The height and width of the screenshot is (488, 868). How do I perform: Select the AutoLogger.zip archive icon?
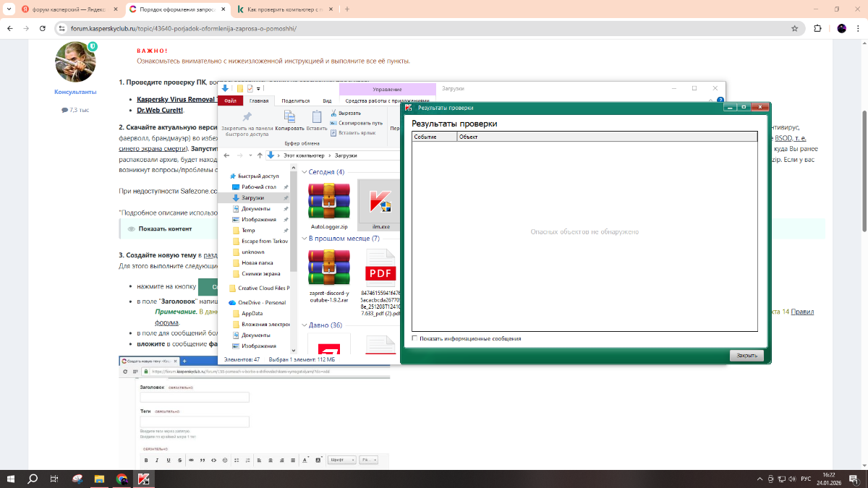329,202
